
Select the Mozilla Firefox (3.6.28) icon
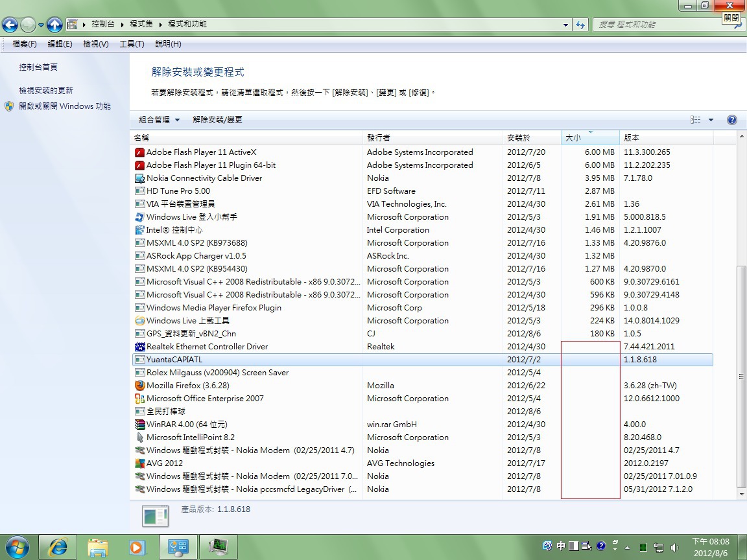tap(139, 386)
